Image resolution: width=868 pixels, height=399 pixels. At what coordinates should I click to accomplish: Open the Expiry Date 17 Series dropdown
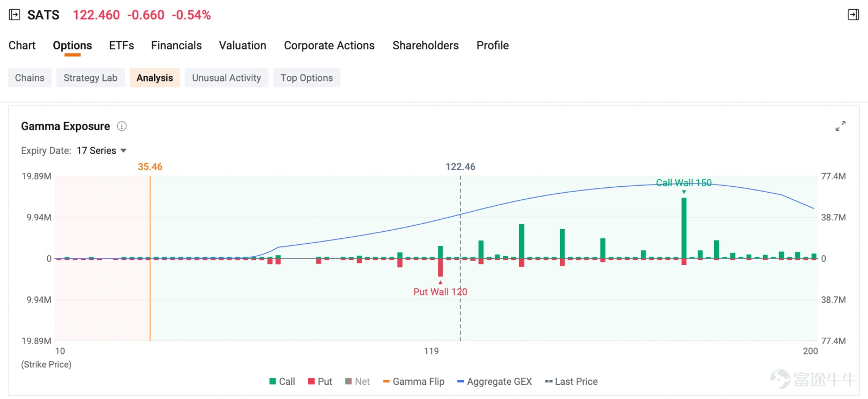tap(101, 150)
